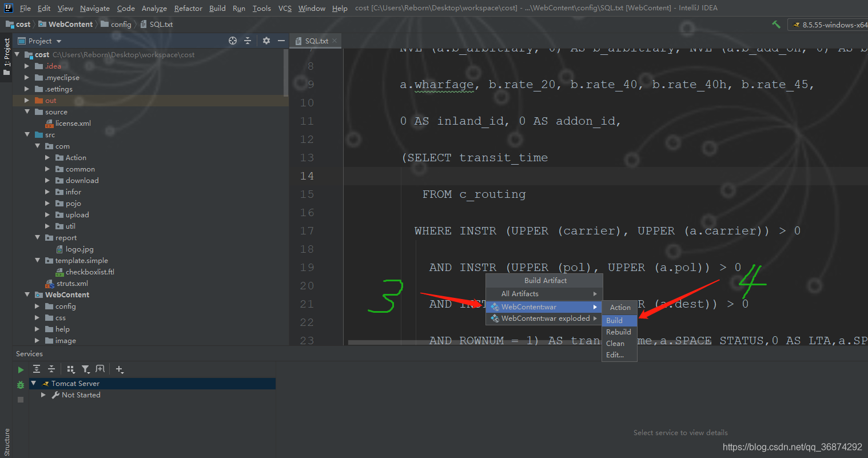Expand the Not Started node
The image size is (868, 458).
pyautogui.click(x=43, y=395)
